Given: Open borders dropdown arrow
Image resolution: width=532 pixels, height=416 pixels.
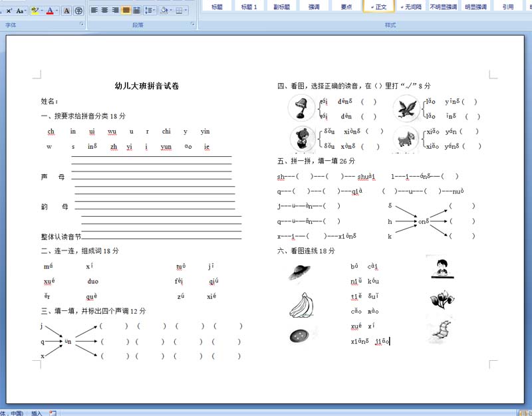Looking at the screenshot, I should pyautogui.click(x=186, y=11).
